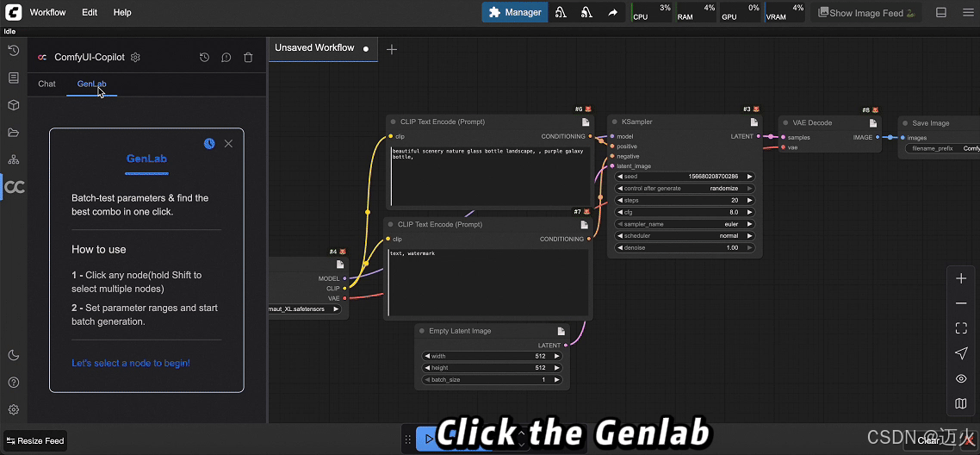Open the sidebar settings gear
This screenshot has height=455, width=980.
coord(13,410)
